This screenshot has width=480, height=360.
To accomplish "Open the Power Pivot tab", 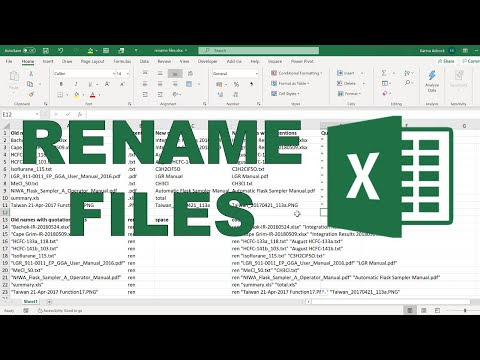I will point(302,61).
